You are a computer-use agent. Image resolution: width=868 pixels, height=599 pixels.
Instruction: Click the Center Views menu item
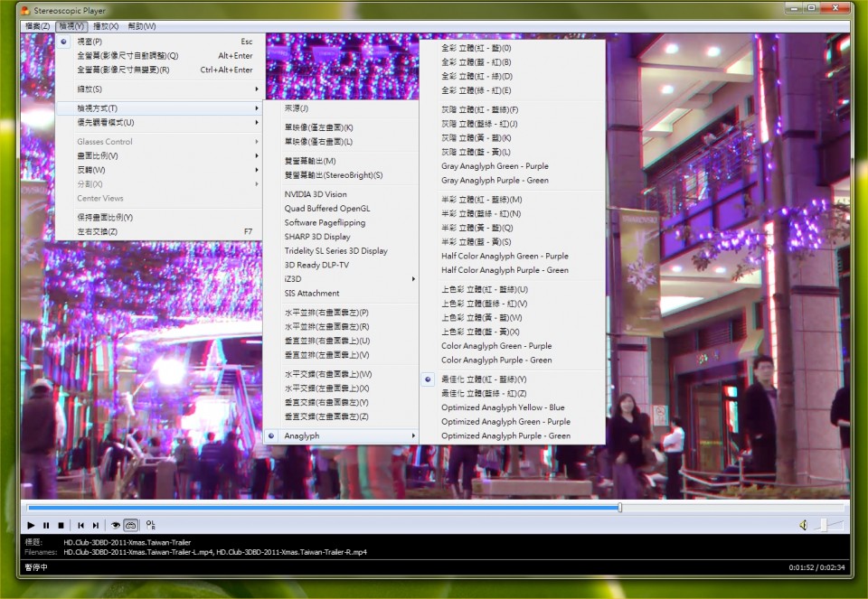coord(159,198)
